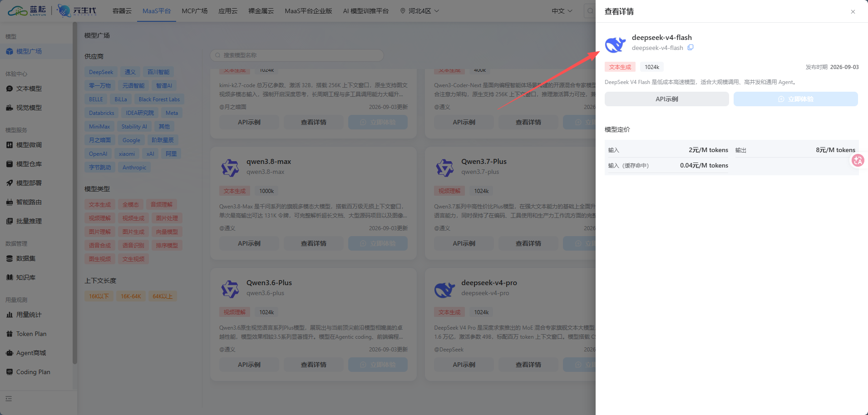
Task: Filter by 视频理解 model type
Action: click(100, 218)
